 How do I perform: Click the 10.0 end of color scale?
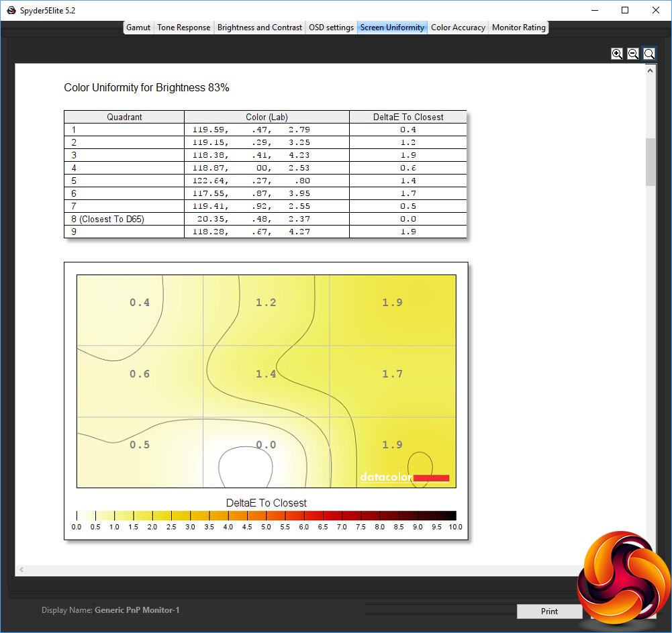pos(455,527)
